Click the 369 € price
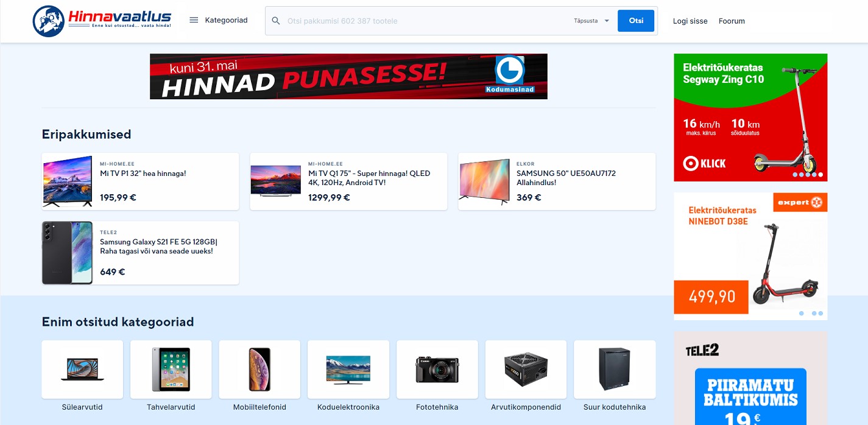Screen dimensions: 868x425 pyautogui.click(x=529, y=197)
